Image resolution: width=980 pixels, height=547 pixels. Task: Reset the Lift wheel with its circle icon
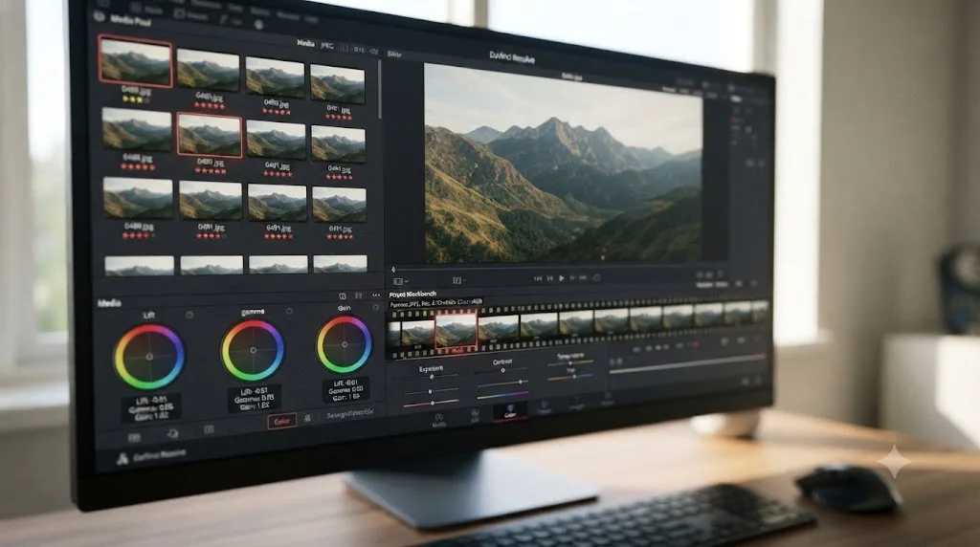coord(189,316)
